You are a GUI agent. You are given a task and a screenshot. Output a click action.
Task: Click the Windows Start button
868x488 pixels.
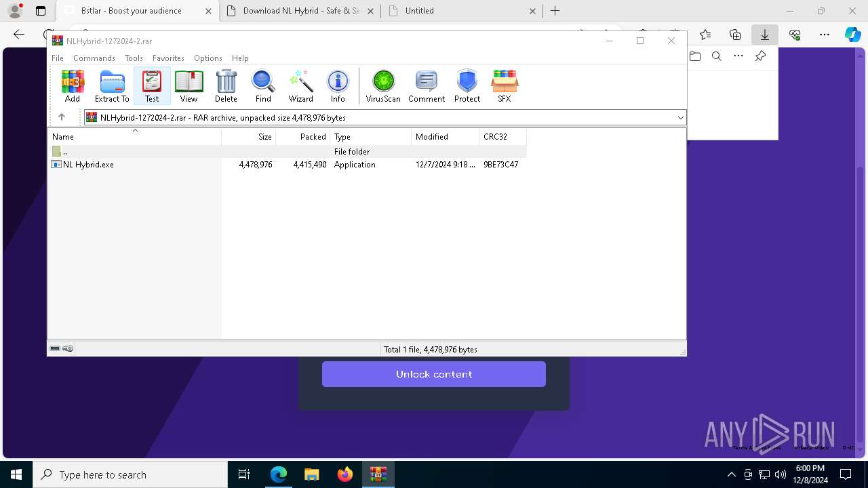pos(16,474)
